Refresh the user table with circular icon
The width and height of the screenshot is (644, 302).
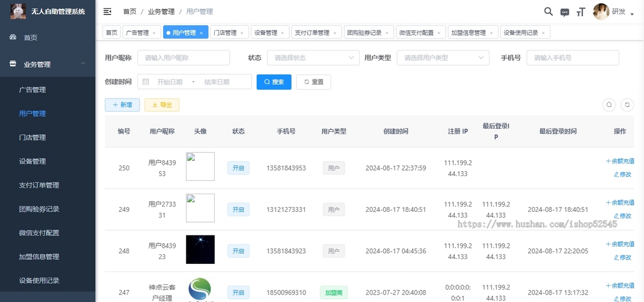point(627,105)
